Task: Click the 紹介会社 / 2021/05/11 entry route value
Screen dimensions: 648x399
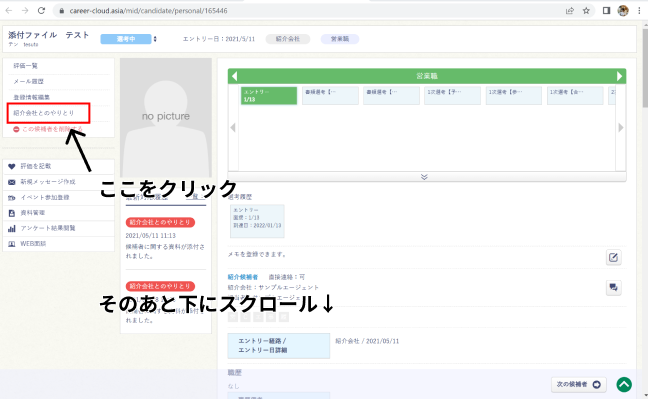Action: [x=367, y=341]
